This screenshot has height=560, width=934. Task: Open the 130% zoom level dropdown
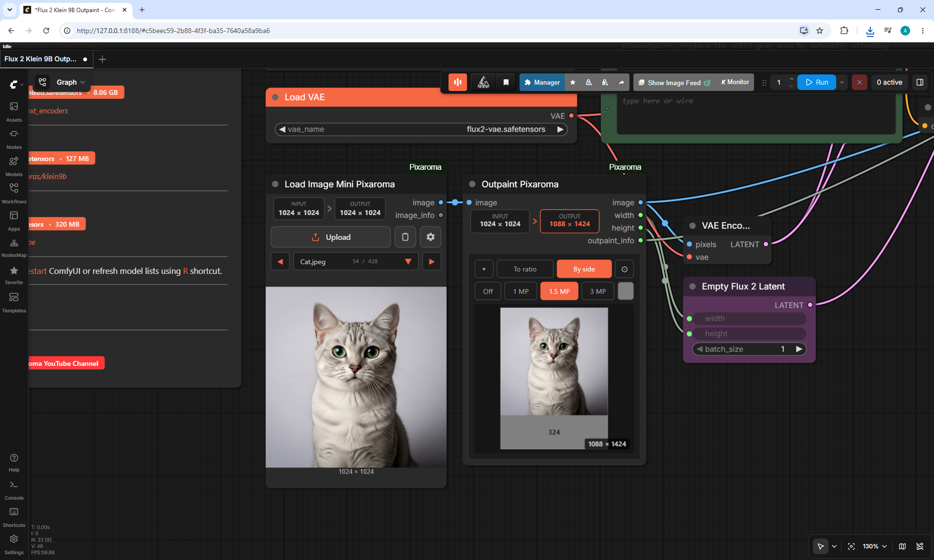875,546
